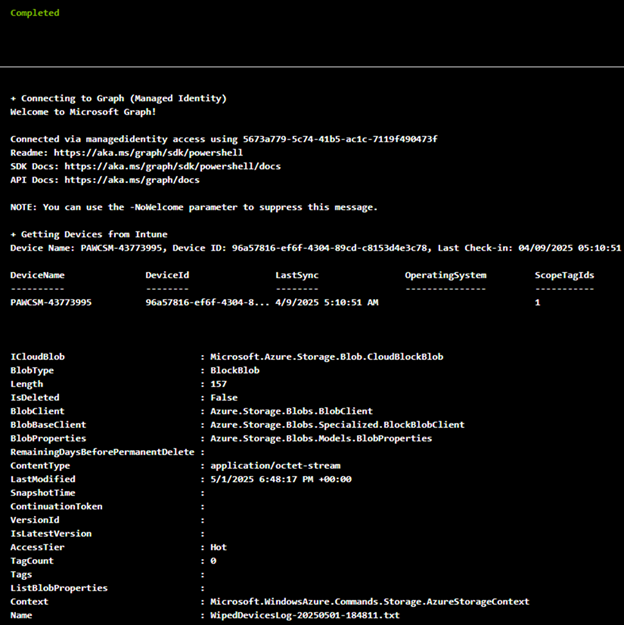Click the OperatingSystem column header
The image size is (624, 625).
point(446,275)
